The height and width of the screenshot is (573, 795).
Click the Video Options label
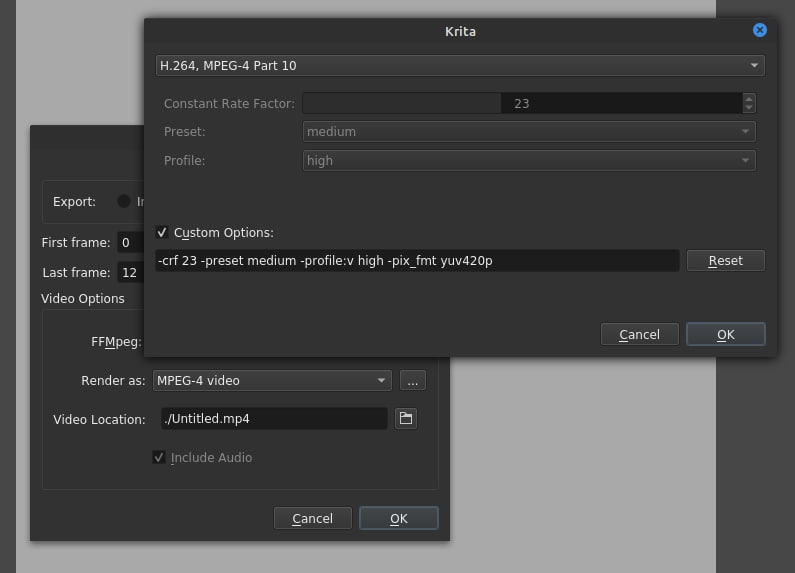point(83,299)
